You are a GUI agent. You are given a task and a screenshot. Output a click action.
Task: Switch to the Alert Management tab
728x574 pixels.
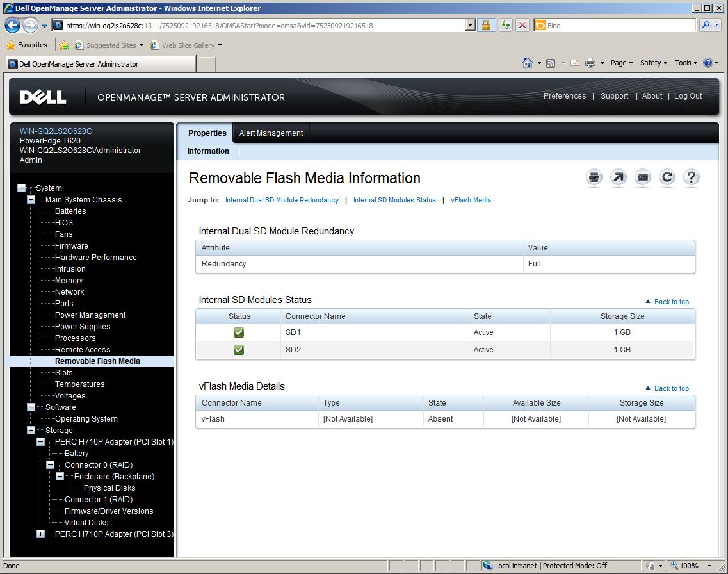click(x=271, y=133)
